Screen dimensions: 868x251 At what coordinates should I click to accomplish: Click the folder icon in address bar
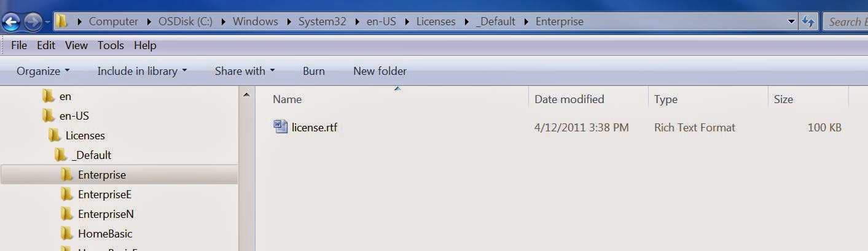point(62,21)
